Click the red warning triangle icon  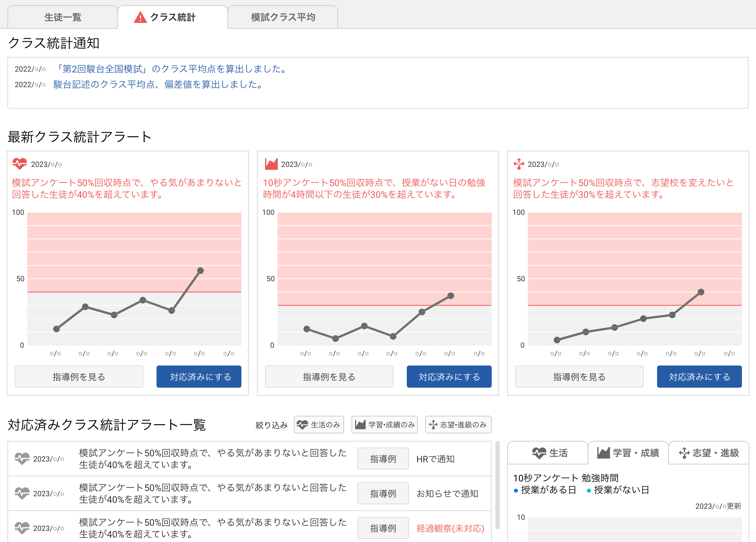click(x=140, y=17)
